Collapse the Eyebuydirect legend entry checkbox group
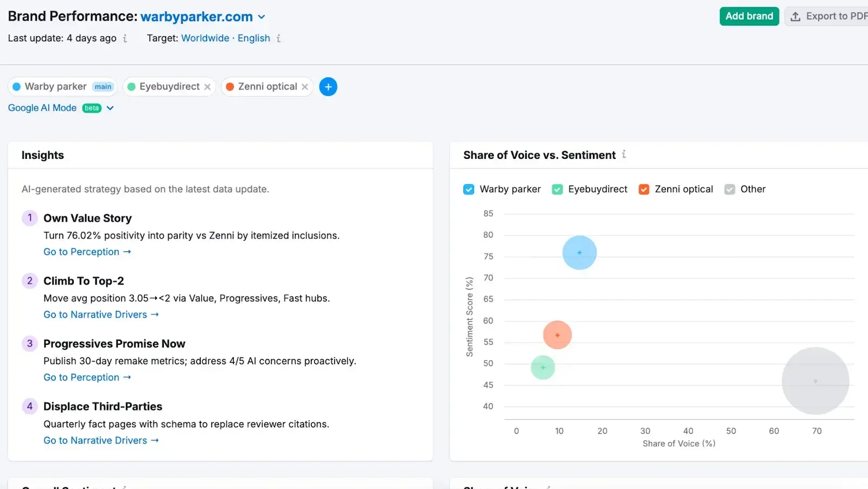Screen dimensions: 868x489 [557, 189]
